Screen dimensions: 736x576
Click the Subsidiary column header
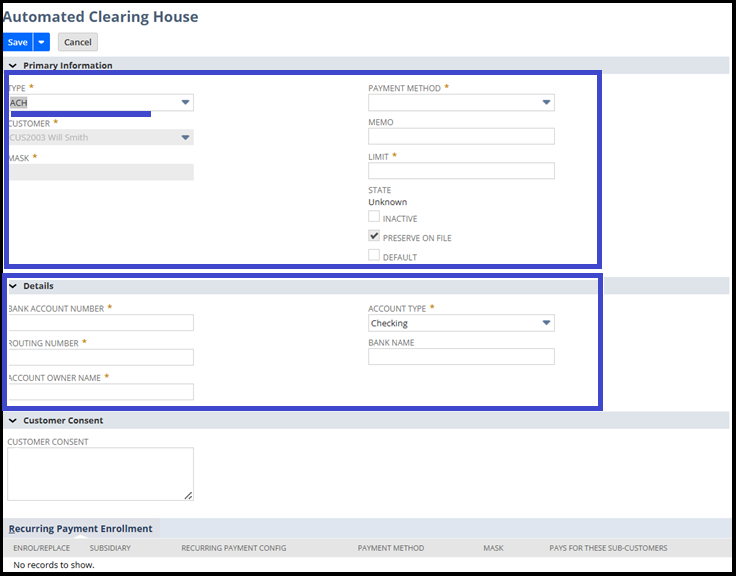pos(110,548)
